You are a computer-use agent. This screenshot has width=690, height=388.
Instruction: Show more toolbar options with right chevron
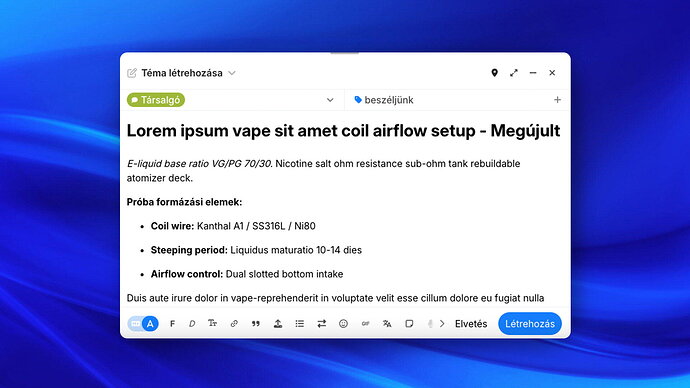[x=442, y=324]
